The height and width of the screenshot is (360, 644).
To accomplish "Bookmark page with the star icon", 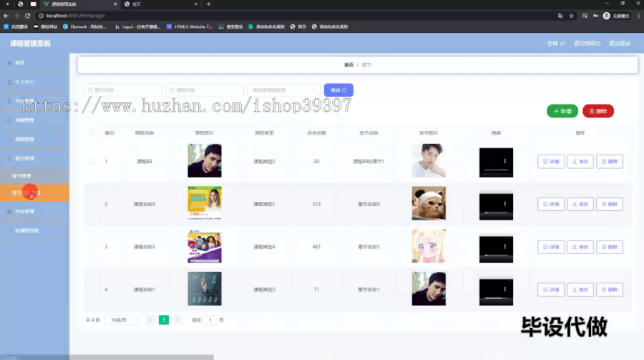I will coord(571,16).
